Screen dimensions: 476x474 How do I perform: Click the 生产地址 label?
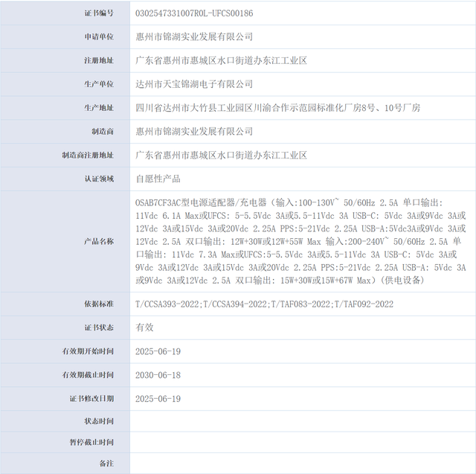click(x=99, y=108)
